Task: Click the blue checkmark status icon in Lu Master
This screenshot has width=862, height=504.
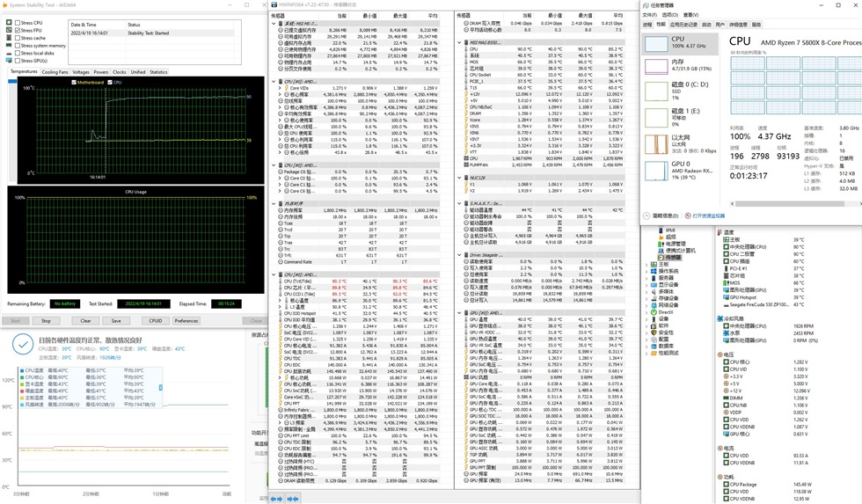Action: pyautogui.click(x=23, y=345)
